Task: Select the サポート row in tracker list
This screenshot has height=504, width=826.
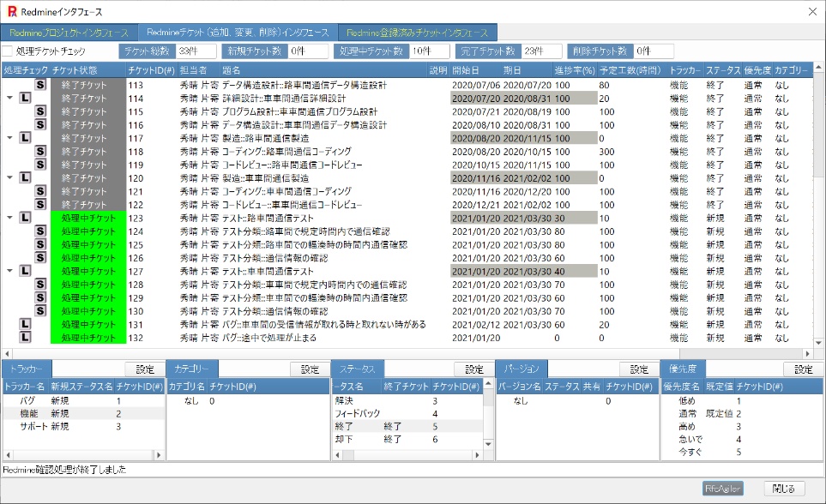Action: click(83, 426)
